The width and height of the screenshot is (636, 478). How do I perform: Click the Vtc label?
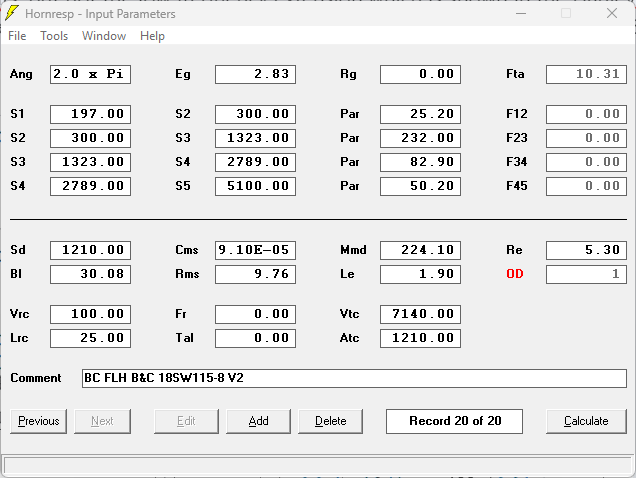[x=349, y=314]
